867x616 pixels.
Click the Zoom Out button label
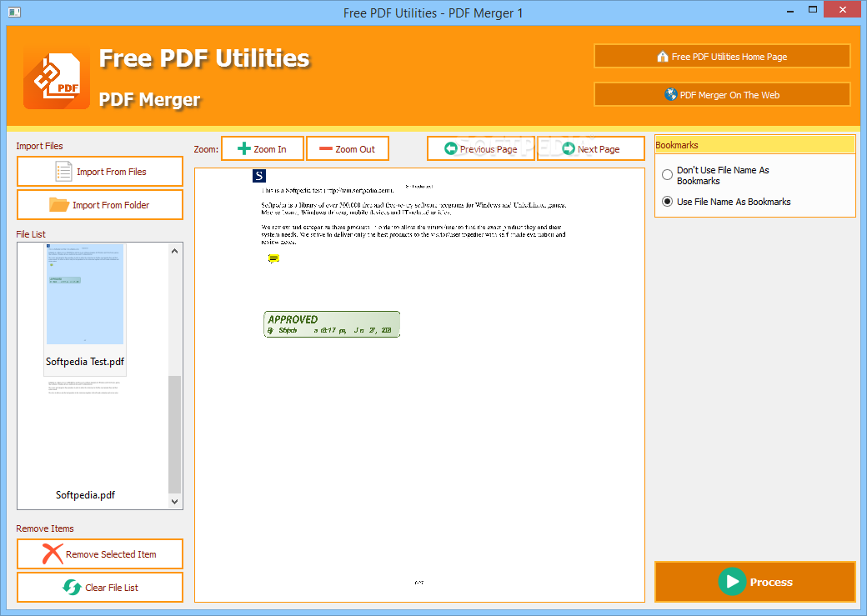(355, 149)
